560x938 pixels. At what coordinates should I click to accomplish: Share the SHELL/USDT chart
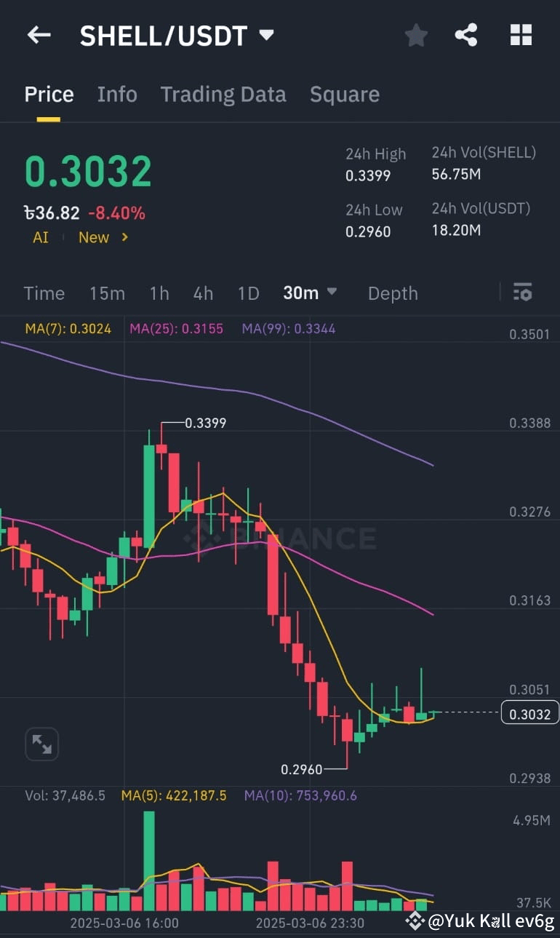(465, 34)
